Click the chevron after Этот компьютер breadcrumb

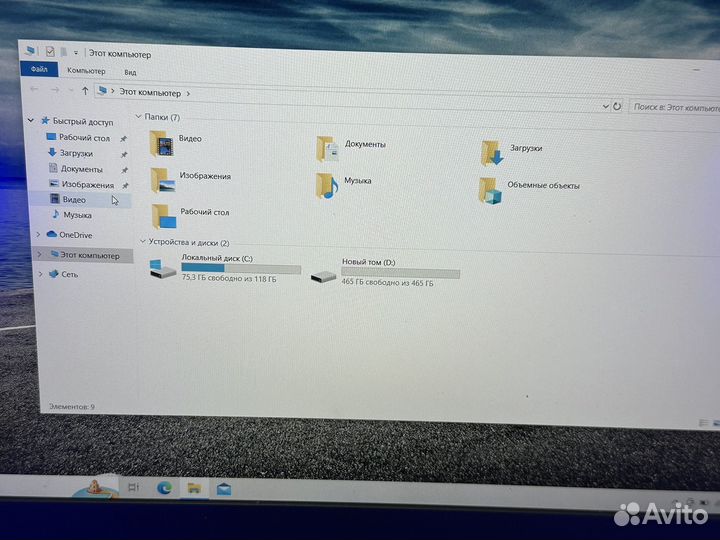point(188,94)
